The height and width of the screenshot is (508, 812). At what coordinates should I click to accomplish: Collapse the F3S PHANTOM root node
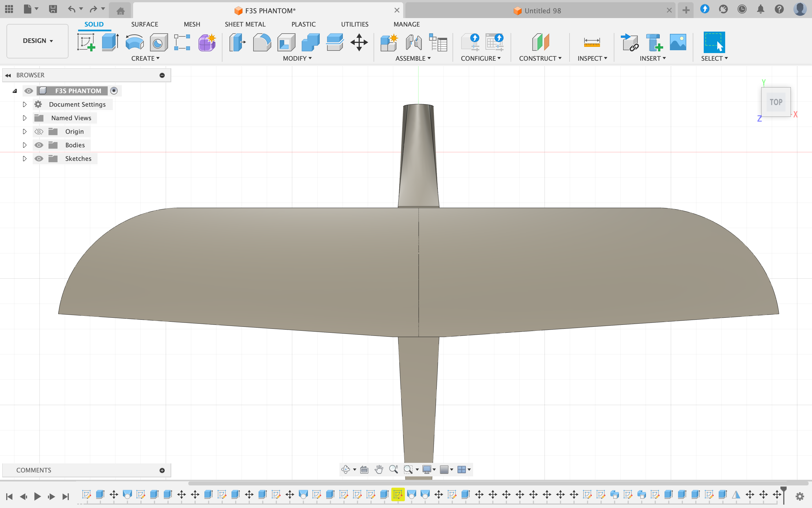[15, 91]
